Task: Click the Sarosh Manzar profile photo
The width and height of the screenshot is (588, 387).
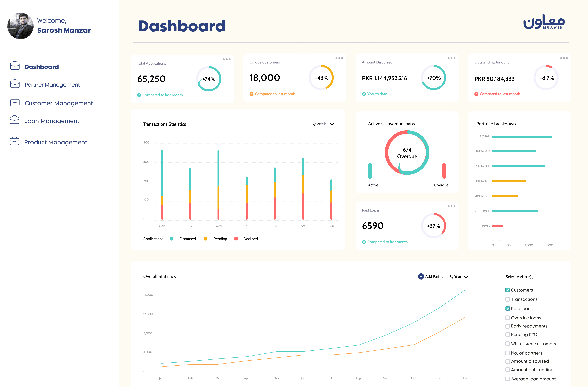Action: 20,26
